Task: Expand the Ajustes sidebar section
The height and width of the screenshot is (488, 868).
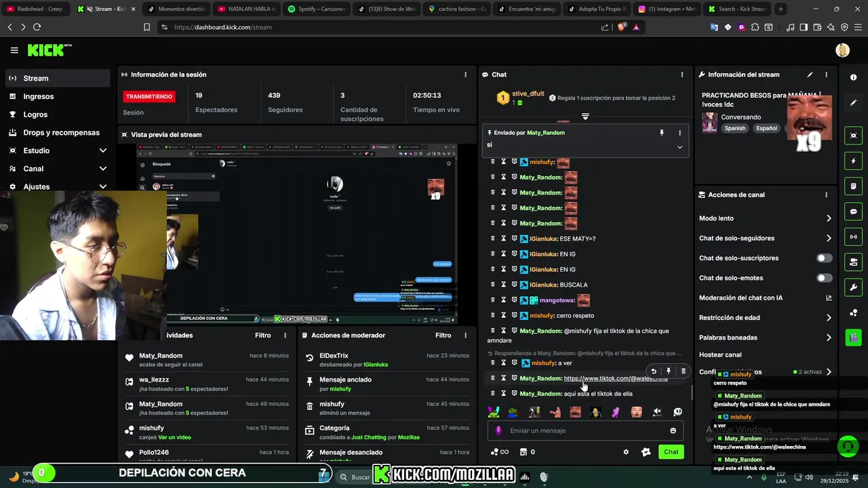Action: (x=103, y=186)
